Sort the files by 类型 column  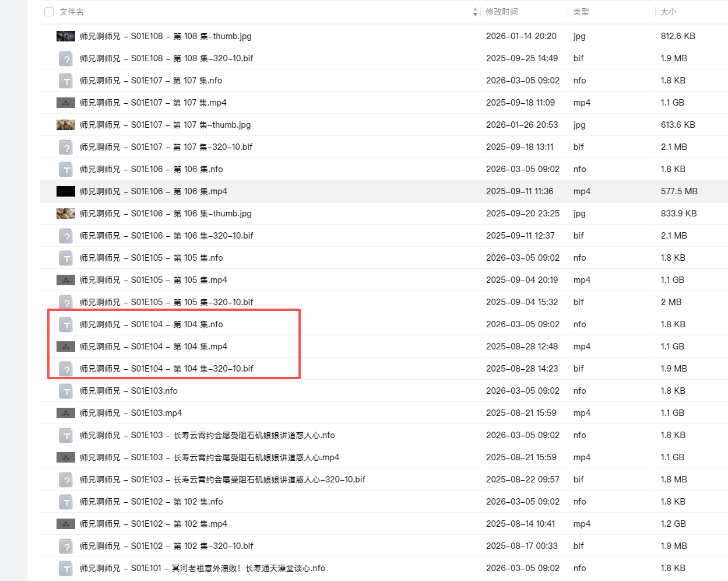coord(581,12)
